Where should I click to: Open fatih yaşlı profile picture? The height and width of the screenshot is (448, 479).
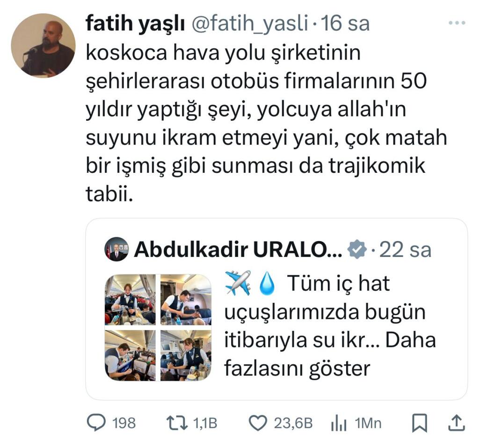click(43, 45)
